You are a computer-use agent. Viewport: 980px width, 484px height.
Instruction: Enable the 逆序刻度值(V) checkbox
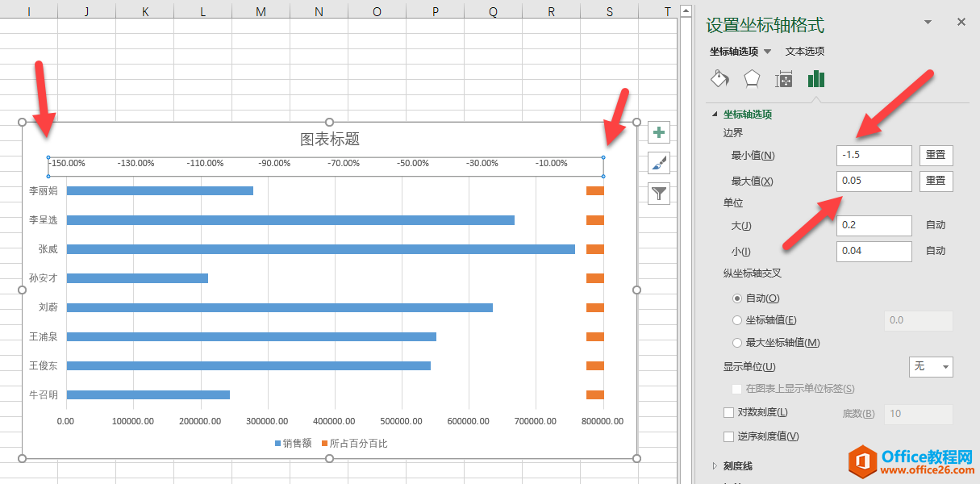[729, 436]
